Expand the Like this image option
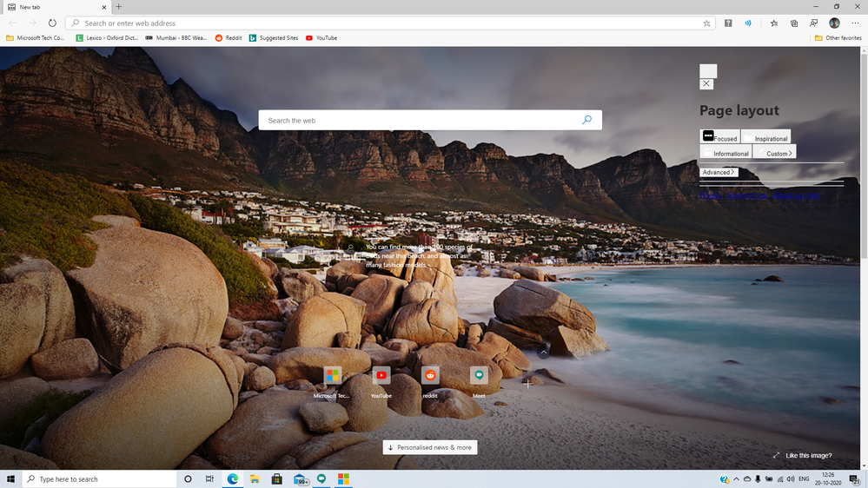Viewport: 868px width, 488px height. tap(802, 455)
